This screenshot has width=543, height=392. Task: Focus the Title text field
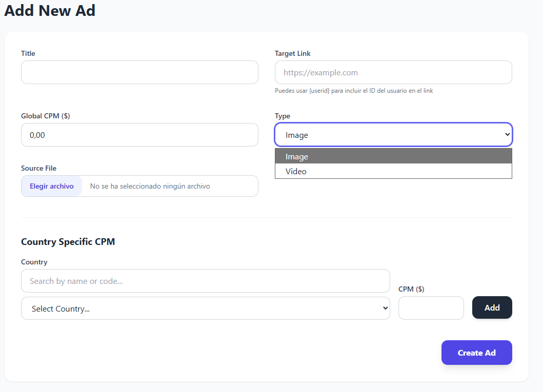(139, 72)
